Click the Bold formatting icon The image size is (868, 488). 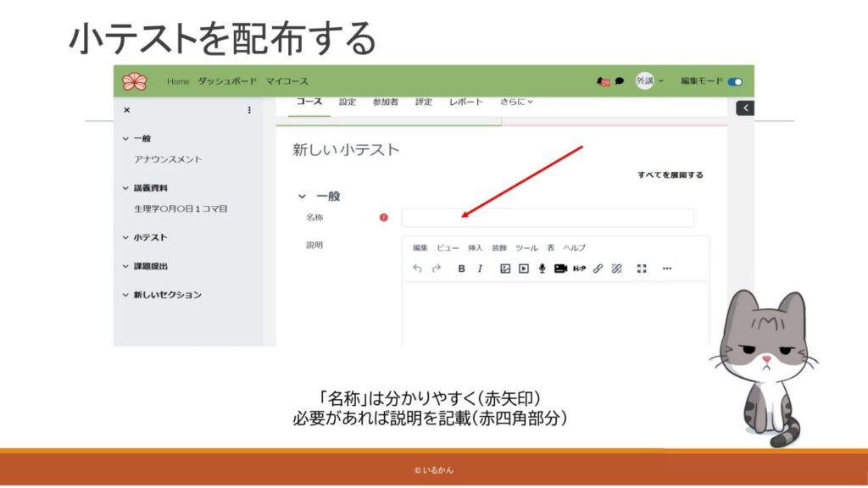[x=462, y=269]
